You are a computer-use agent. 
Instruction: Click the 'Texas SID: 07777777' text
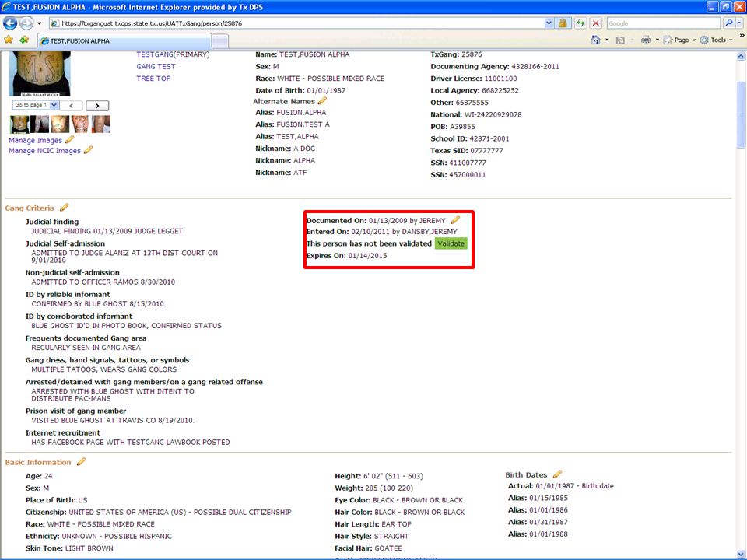467,150
